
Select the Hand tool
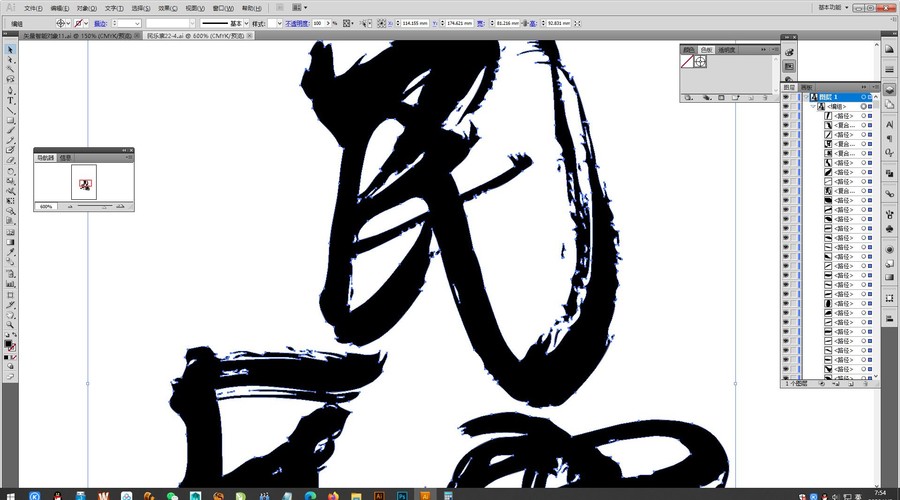click(x=10, y=315)
